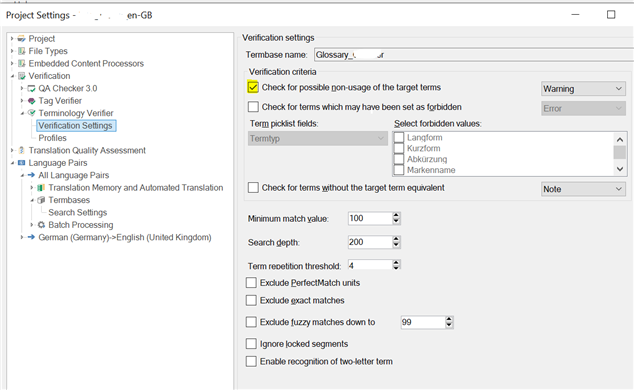Expand the Batch Processing node

(32, 225)
